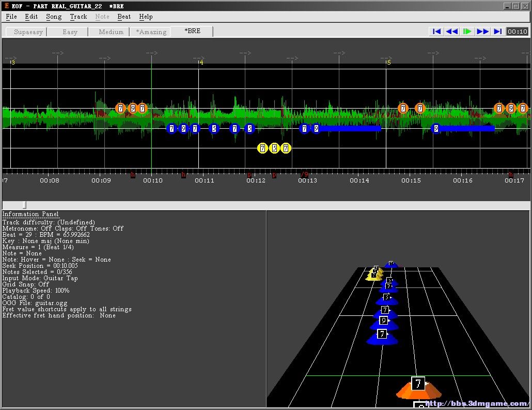The width and height of the screenshot is (532, 410).
Task: Click the 'Seek Position = 00:10.005' line
Action: 40,266
